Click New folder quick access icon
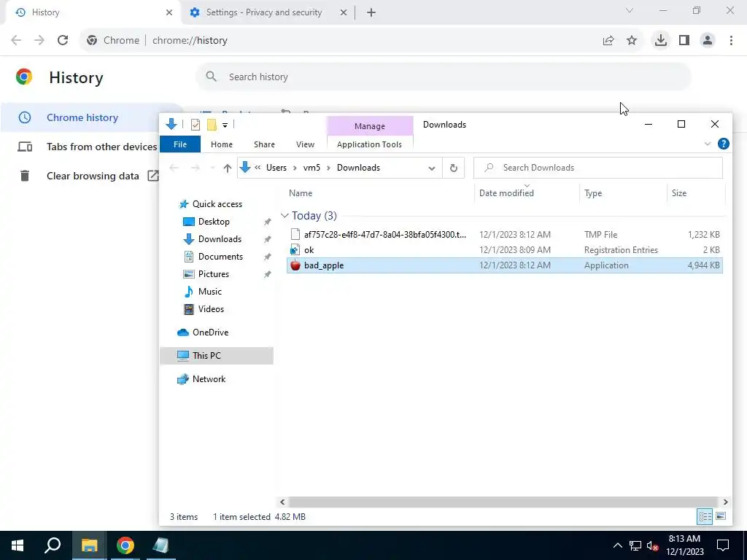 [212, 125]
